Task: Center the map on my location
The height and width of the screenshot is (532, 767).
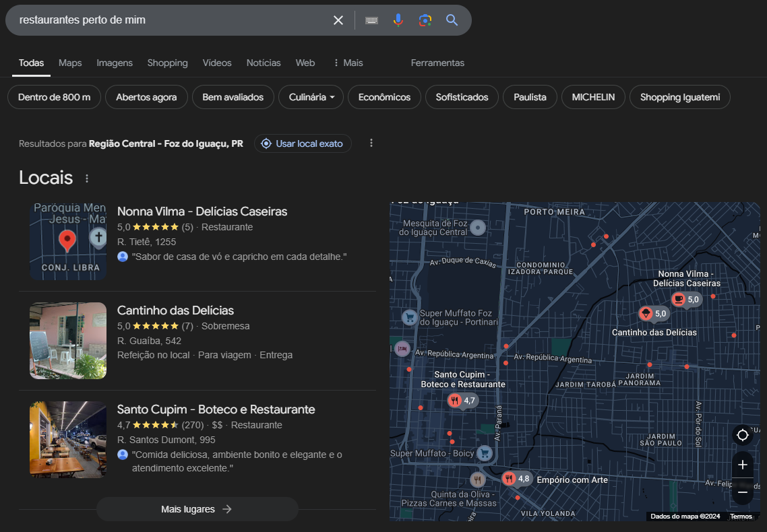Action: 743,435
